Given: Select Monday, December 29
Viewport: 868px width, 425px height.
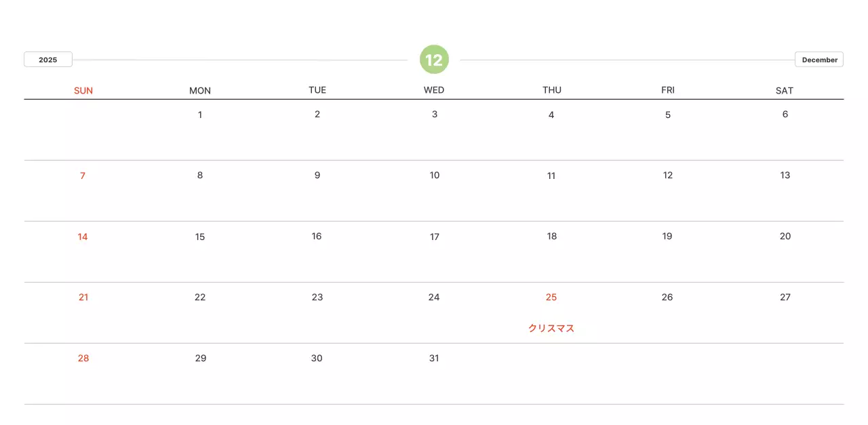Looking at the screenshot, I should click(201, 358).
